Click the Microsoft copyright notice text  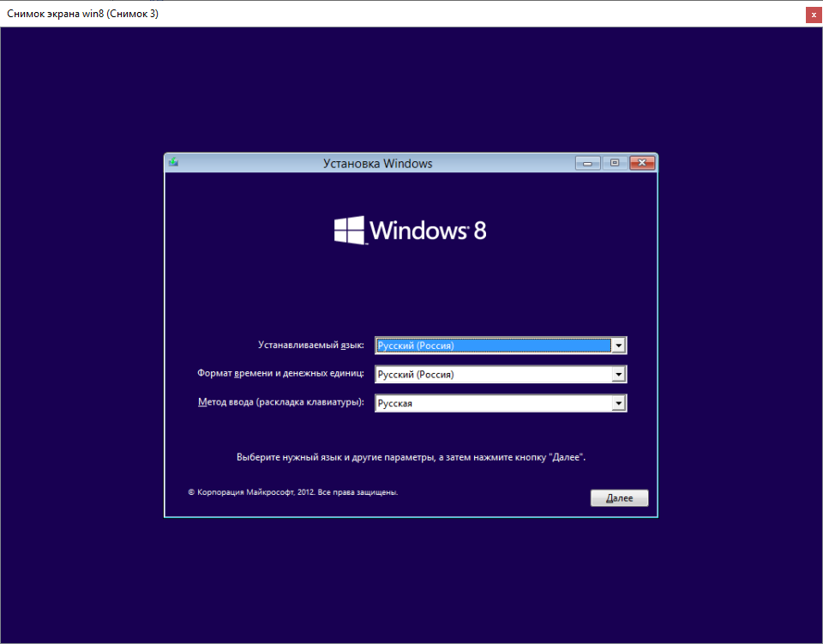coord(293,492)
